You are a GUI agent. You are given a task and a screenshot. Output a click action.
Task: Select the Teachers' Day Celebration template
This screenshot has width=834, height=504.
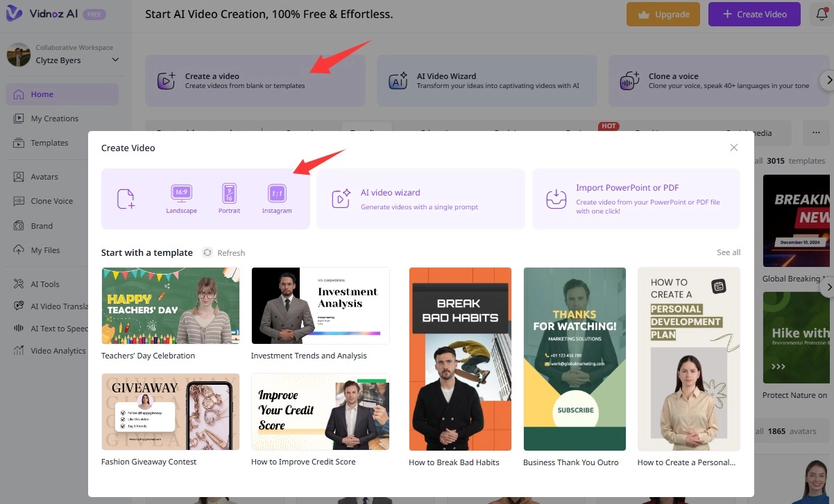pos(170,306)
